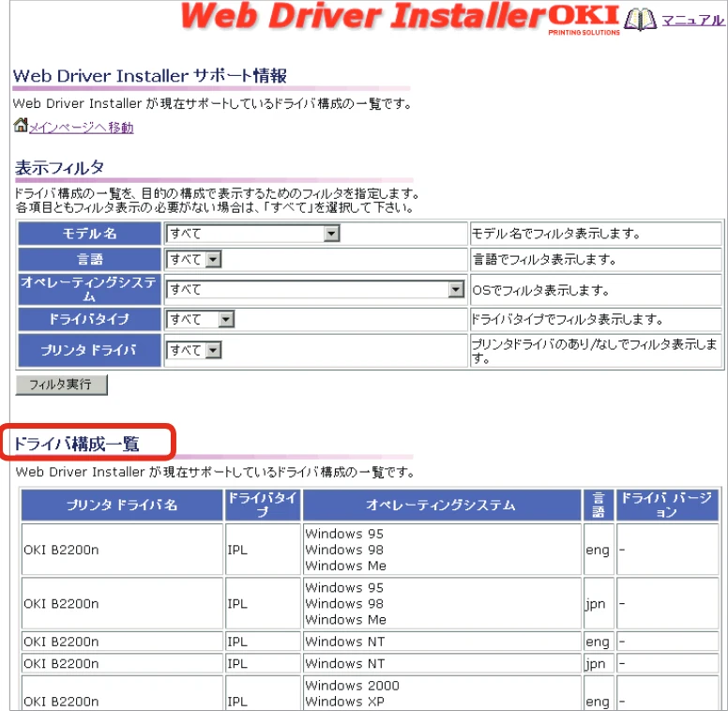Click the OSでフィルタ表示します description
The image size is (728, 711).
point(541,290)
